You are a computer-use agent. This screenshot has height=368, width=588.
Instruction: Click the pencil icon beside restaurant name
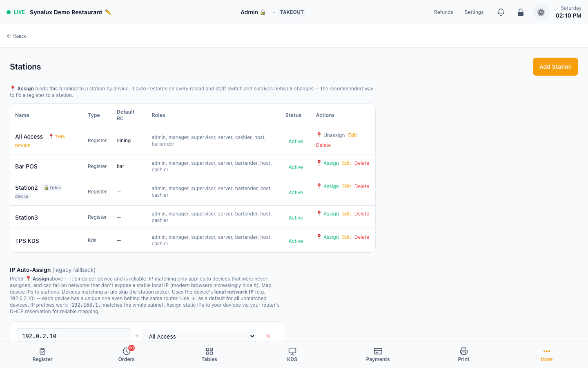[x=108, y=12]
